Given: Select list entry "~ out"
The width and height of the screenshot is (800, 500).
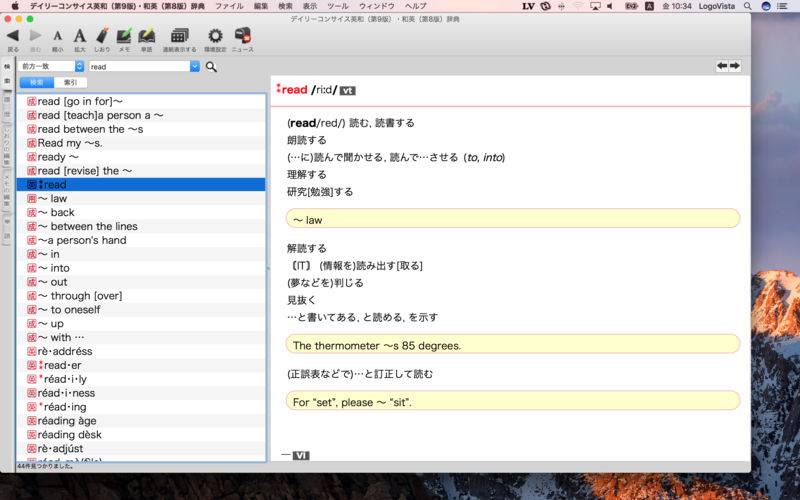Looking at the screenshot, I should (141, 282).
